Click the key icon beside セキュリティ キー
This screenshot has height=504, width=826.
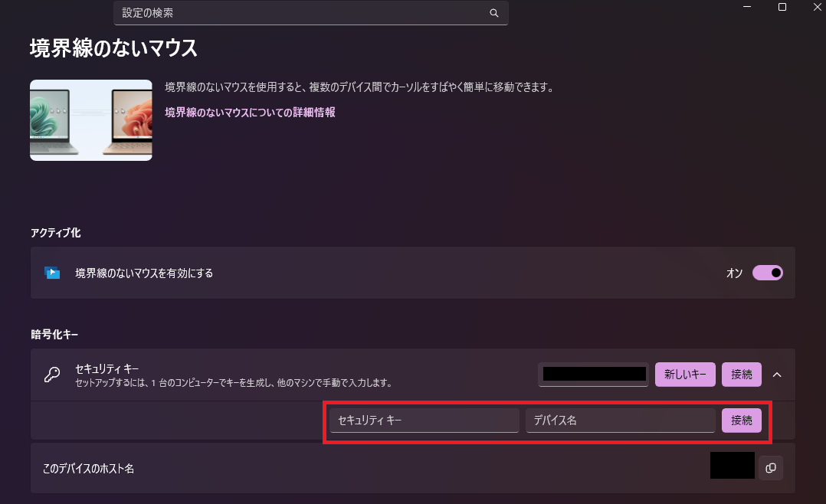tap(52, 375)
